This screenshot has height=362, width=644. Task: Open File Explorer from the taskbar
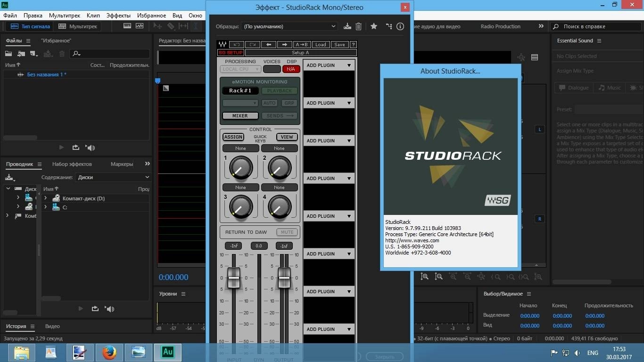point(22,352)
